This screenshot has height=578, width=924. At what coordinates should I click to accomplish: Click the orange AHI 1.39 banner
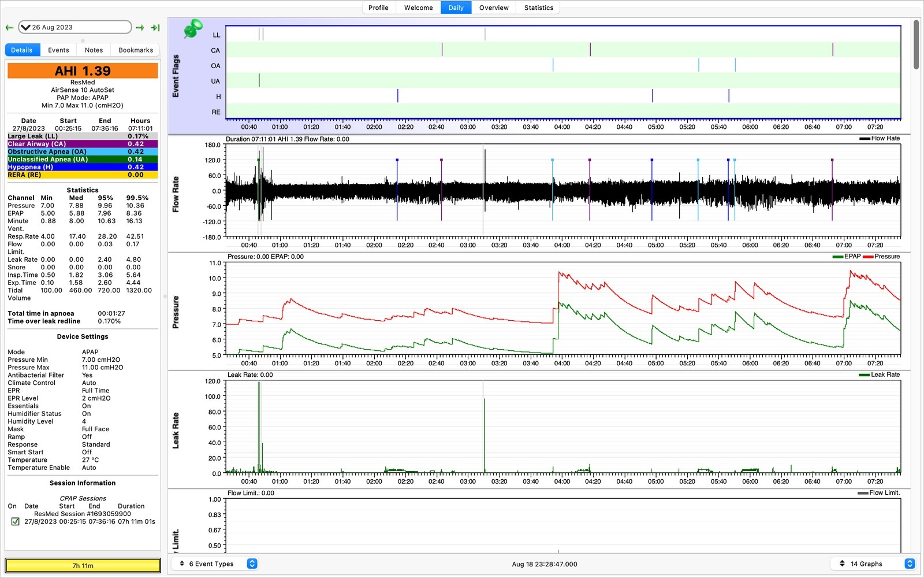coord(83,71)
